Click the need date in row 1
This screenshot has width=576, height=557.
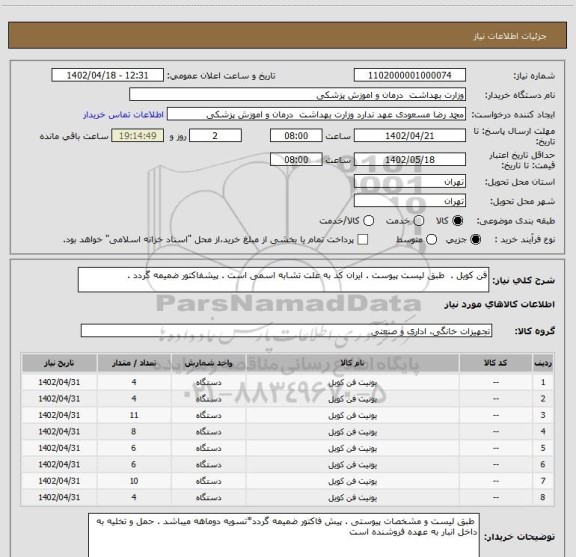click(59, 382)
